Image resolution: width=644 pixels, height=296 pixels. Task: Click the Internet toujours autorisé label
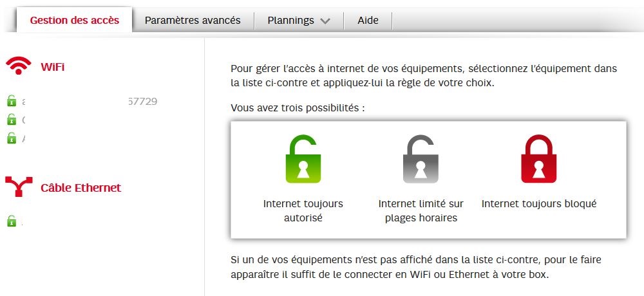click(303, 210)
